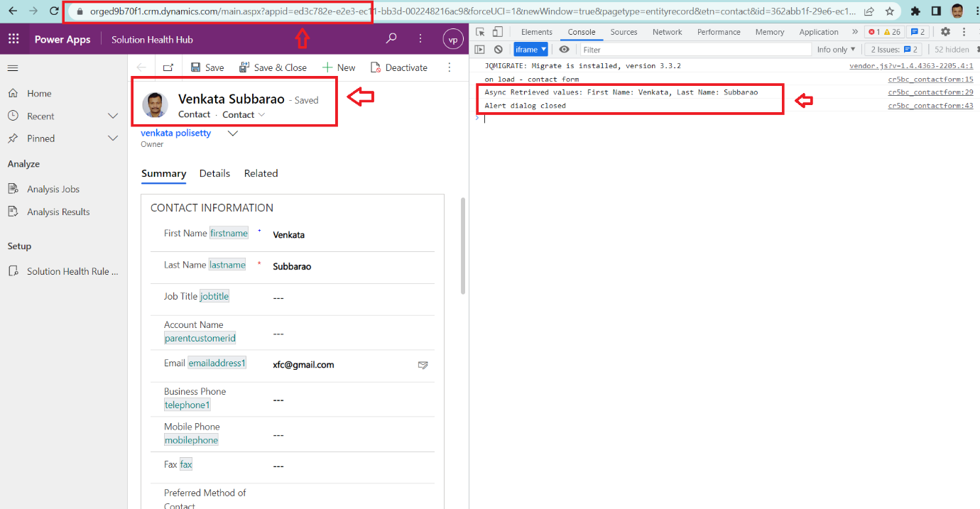Clear the DevTools console with the block icon
The width and height of the screenshot is (980, 509).
tap(498, 49)
